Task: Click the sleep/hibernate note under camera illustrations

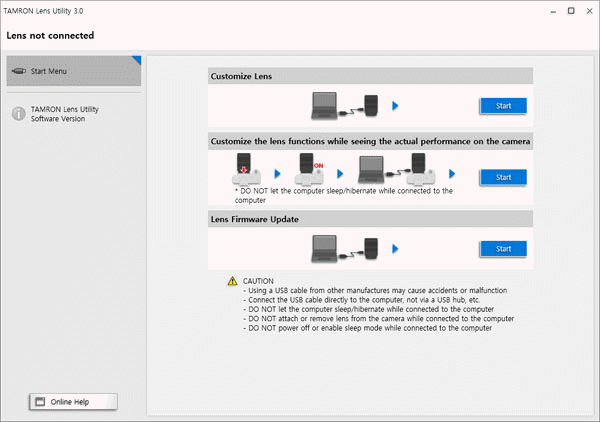Action: [x=344, y=195]
